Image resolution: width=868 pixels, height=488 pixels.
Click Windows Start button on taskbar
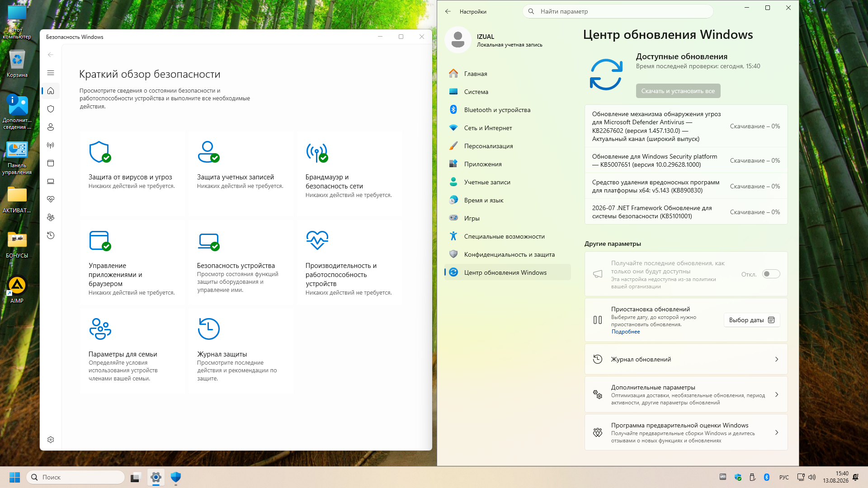(14, 477)
